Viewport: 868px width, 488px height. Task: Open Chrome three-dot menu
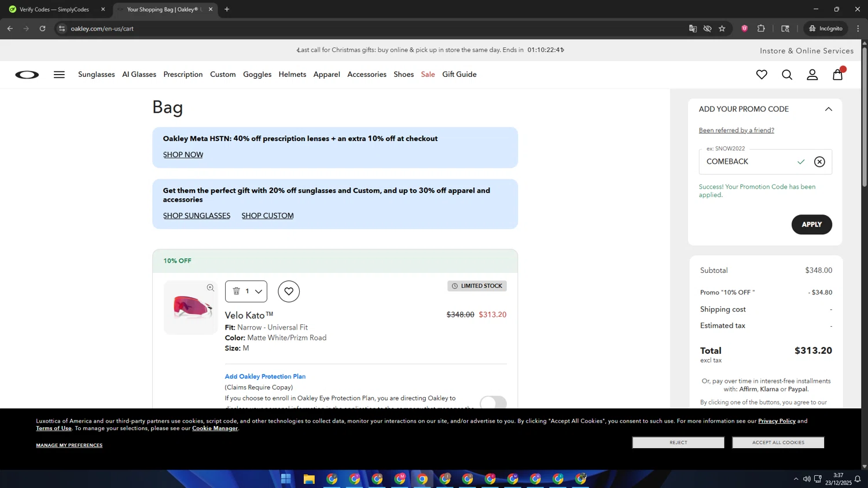click(x=858, y=28)
